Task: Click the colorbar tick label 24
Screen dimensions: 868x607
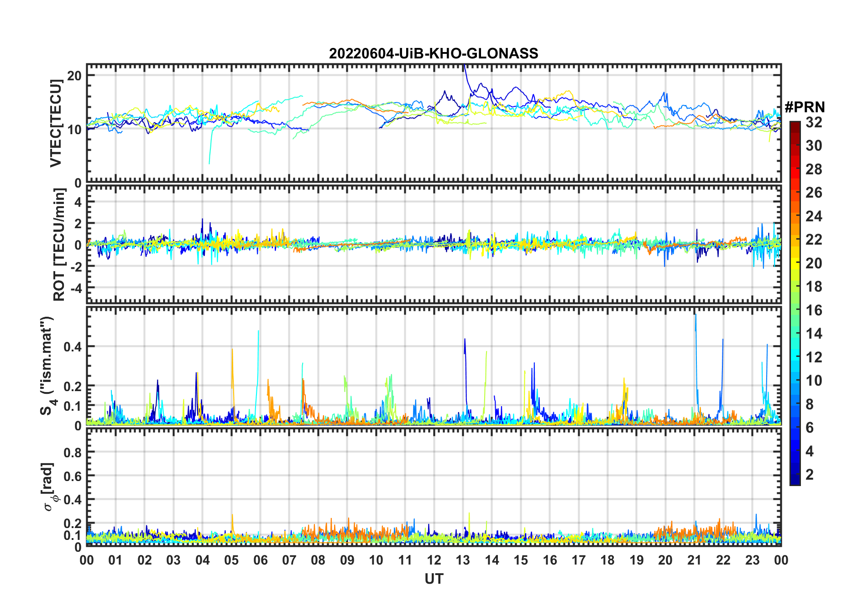Action: point(814,216)
